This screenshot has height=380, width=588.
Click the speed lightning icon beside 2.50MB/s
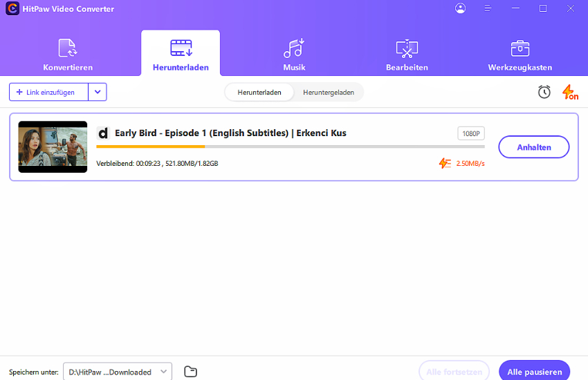(x=445, y=163)
